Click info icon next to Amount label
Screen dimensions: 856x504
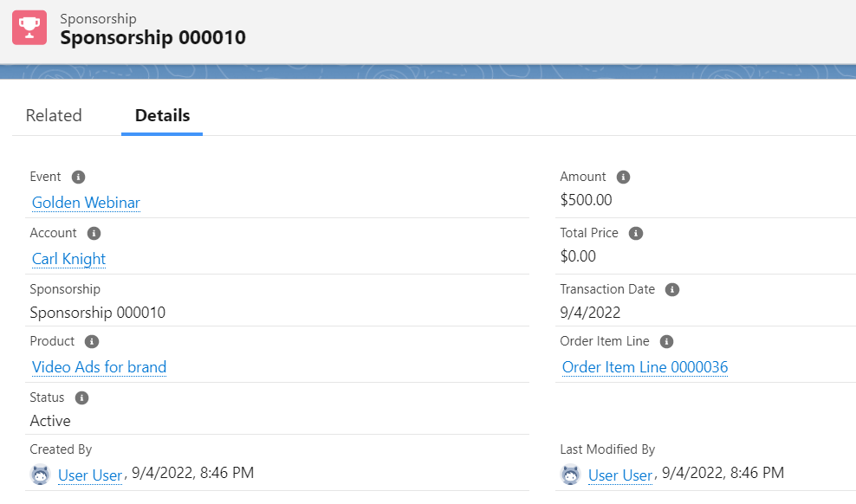click(623, 177)
